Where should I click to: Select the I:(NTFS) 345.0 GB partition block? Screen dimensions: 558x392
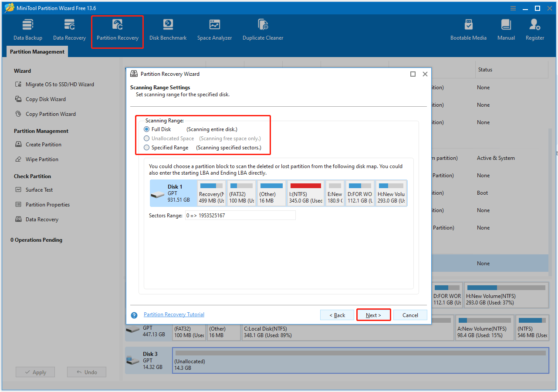pos(306,193)
